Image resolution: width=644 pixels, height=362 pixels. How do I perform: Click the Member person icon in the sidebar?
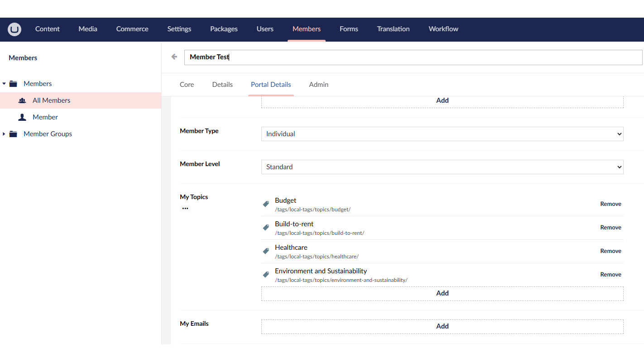[x=22, y=117]
